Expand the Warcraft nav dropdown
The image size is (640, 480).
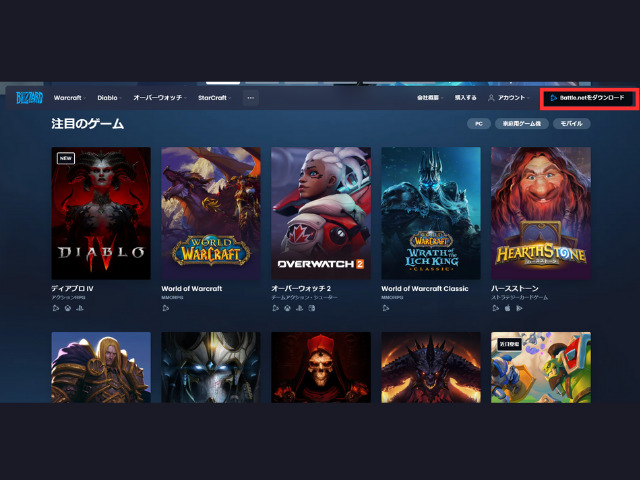tap(70, 98)
